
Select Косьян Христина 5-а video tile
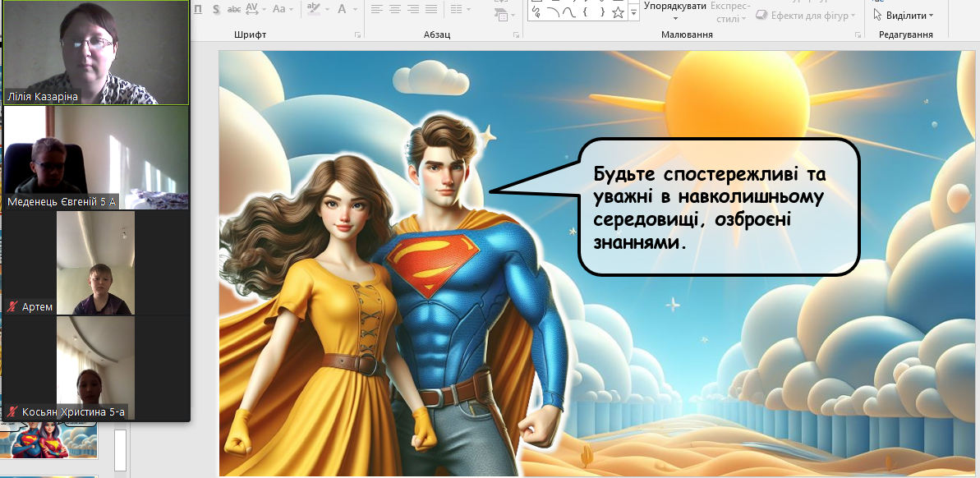tap(95, 367)
